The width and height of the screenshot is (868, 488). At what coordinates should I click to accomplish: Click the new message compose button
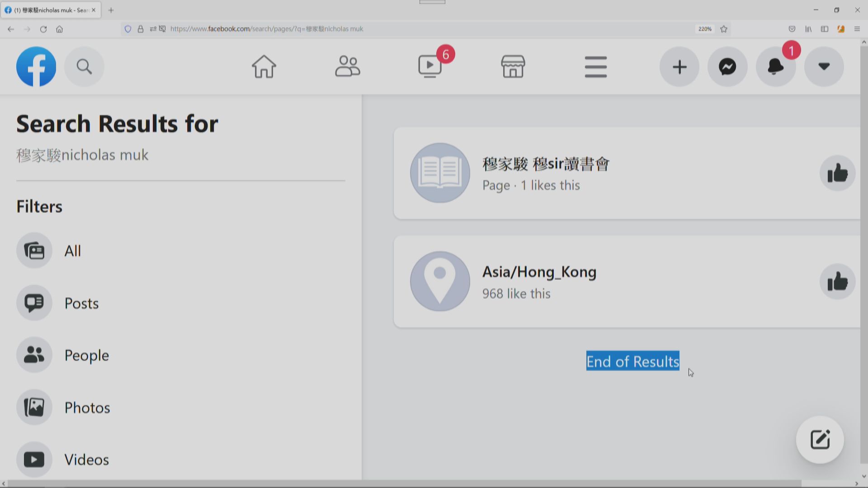click(820, 440)
